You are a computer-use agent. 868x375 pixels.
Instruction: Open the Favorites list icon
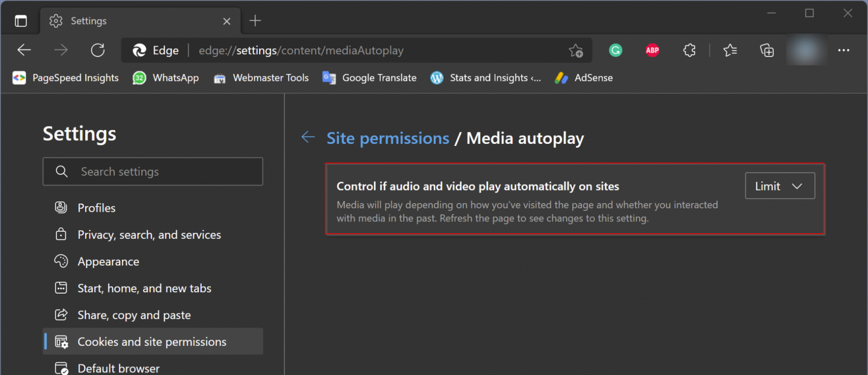730,50
